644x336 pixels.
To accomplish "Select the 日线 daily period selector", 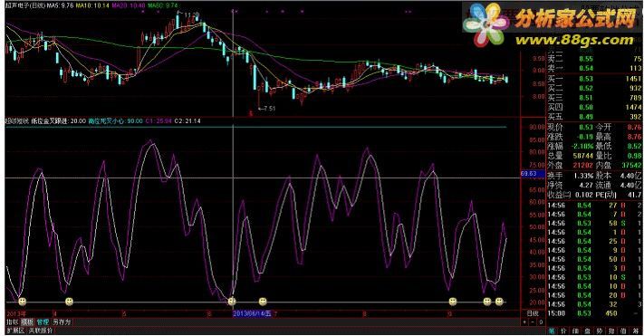I will (x=533, y=313).
